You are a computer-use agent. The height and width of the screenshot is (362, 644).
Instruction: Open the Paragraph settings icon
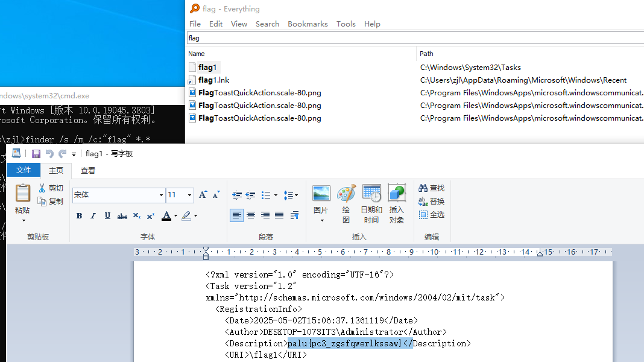tap(294, 215)
